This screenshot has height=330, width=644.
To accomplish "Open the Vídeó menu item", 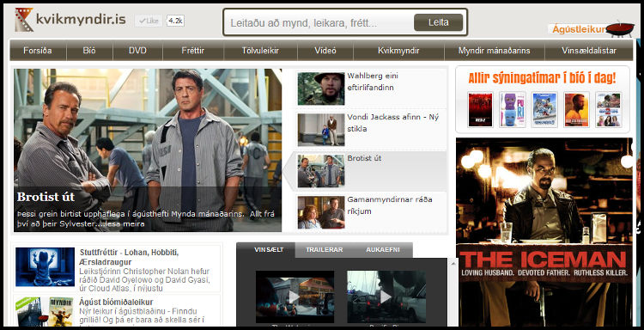I will [x=325, y=51].
